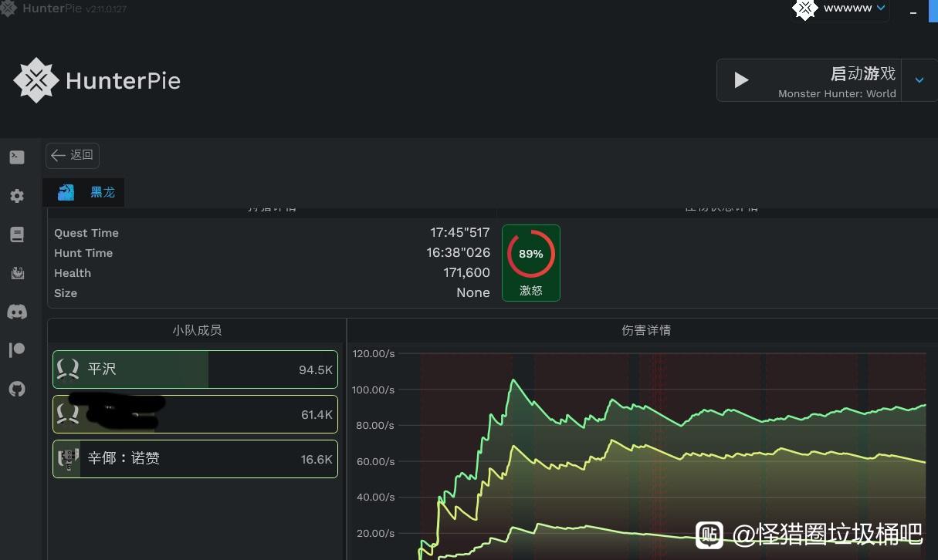The height and width of the screenshot is (560, 938).
Task: Switch to the 黑龙 tab
Action: (x=83, y=192)
